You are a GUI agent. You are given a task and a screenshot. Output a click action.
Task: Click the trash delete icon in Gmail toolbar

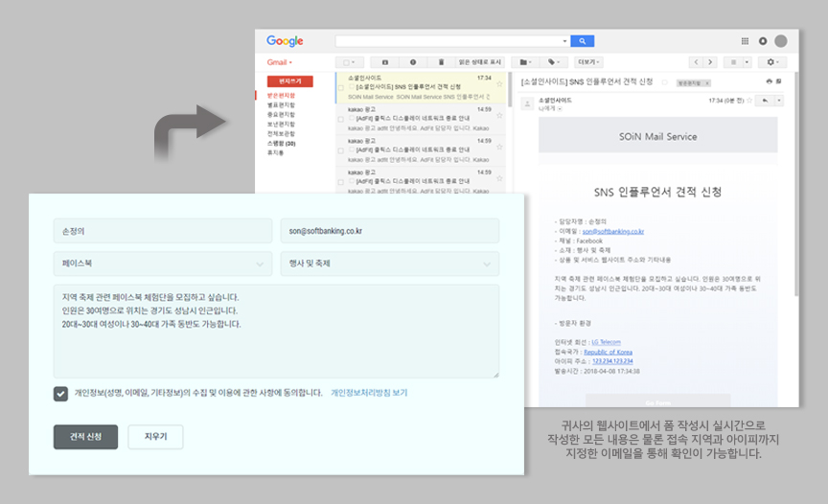pyautogui.click(x=441, y=62)
